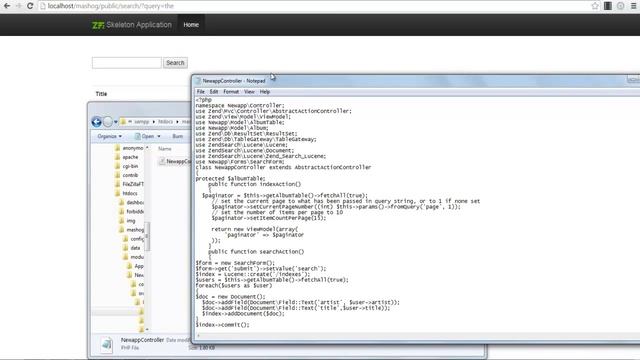Screen dimensions: 640x360
Task: Click Burn in Explorer toolbar
Action: 178,136
